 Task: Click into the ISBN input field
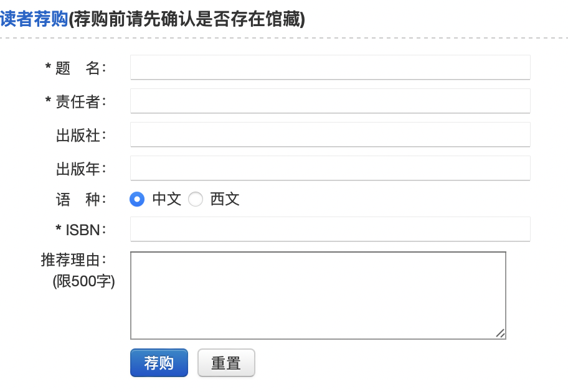[x=329, y=229]
